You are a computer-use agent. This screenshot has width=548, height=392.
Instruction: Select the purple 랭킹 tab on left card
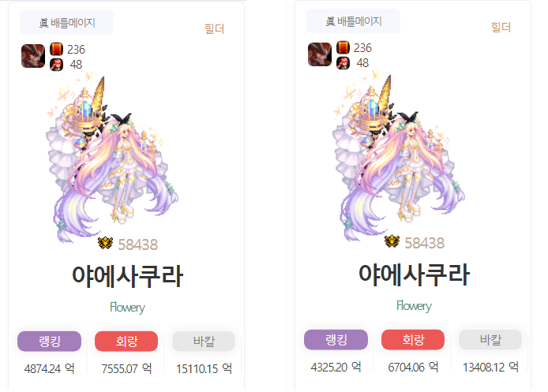click(49, 341)
